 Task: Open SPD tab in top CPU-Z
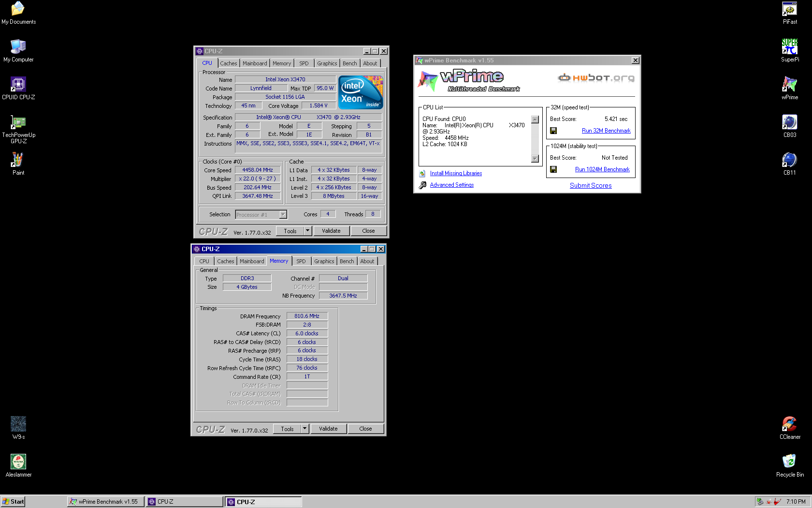[x=304, y=63]
